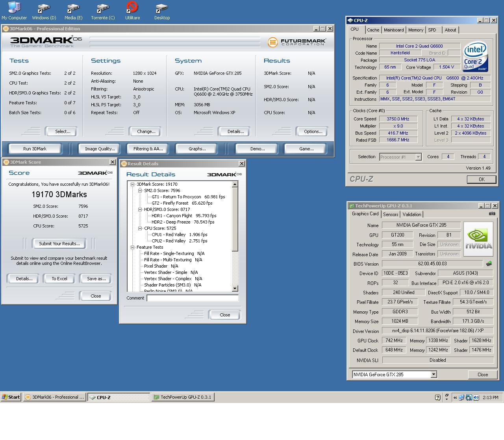
Task: Switch to CPU-Z Mainboard tab
Action: pos(394,30)
